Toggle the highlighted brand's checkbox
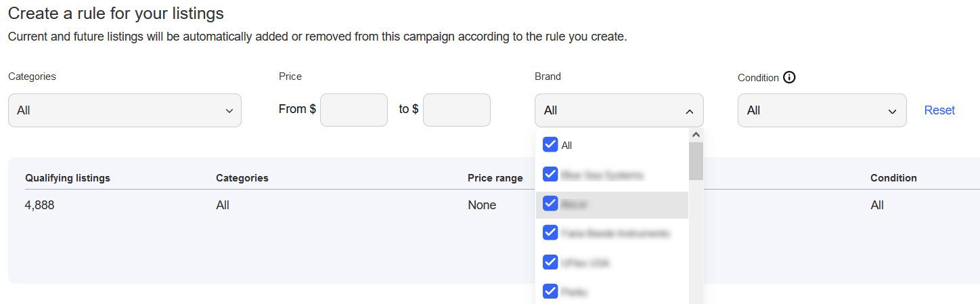Image resolution: width=980 pixels, height=304 pixels. tap(550, 204)
